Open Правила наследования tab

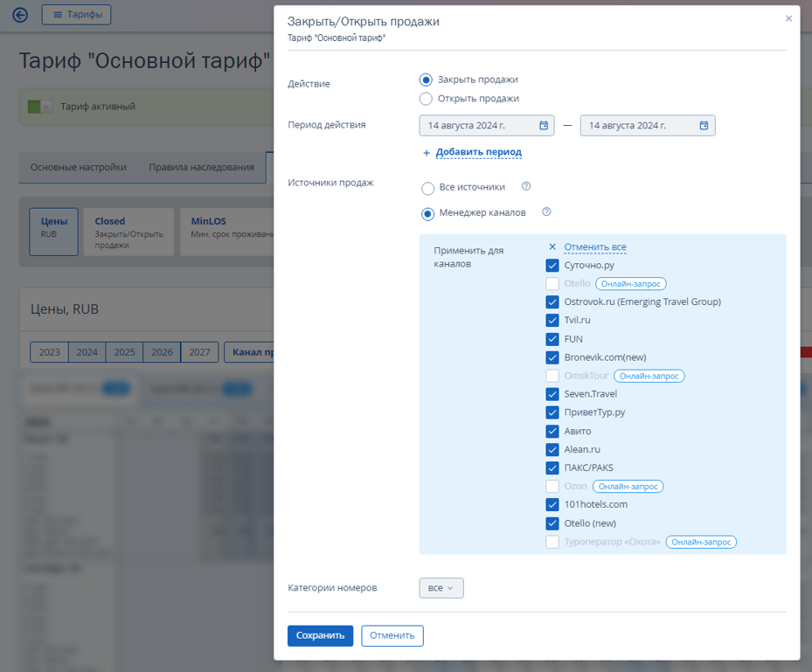click(x=201, y=167)
